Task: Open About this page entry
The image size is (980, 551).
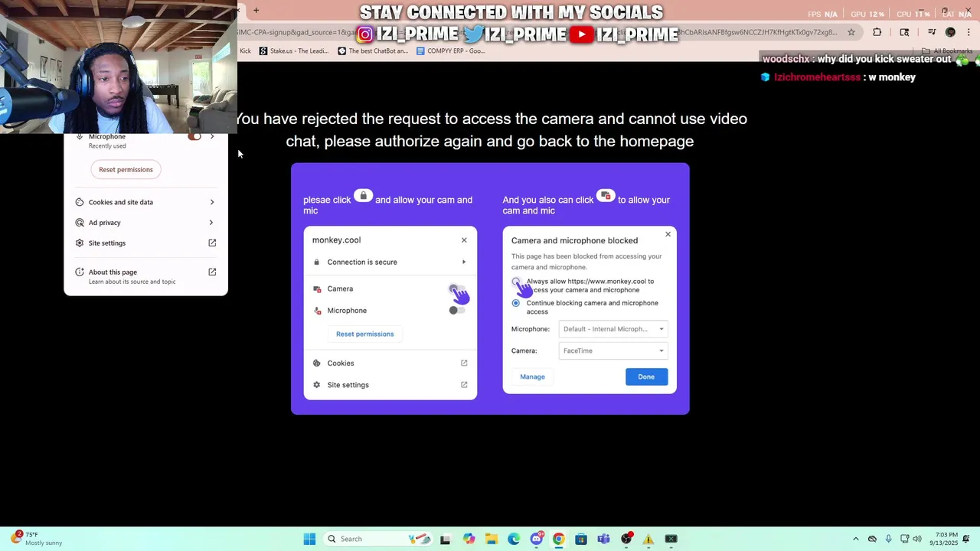Action: point(145,276)
